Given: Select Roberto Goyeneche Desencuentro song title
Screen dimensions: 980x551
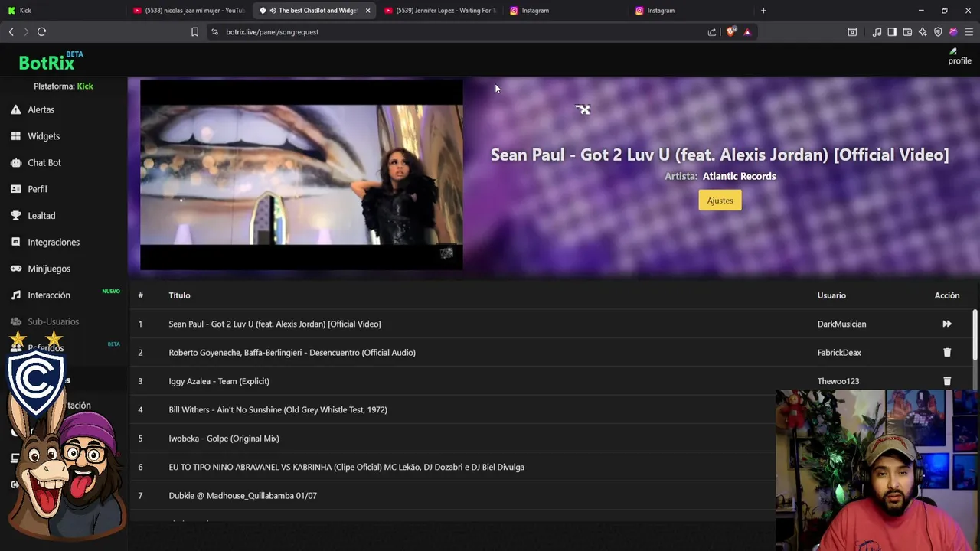Looking at the screenshot, I should [x=292, y=353].
